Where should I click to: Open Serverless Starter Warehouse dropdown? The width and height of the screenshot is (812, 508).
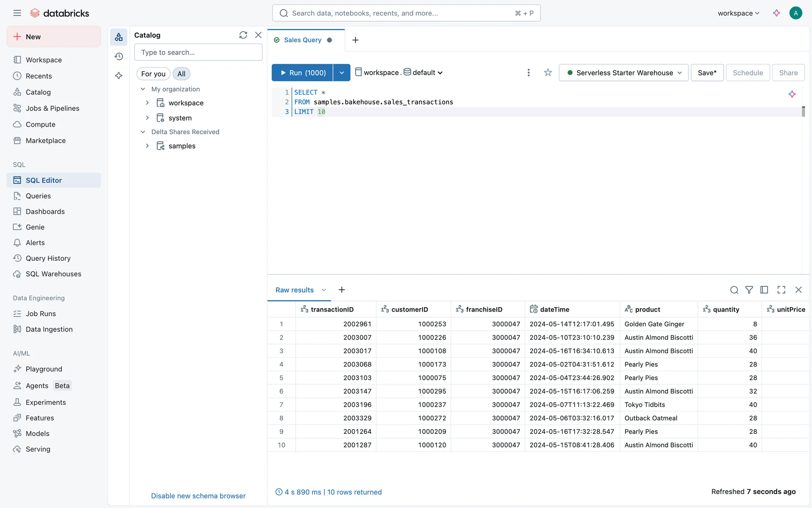[624, 73]
